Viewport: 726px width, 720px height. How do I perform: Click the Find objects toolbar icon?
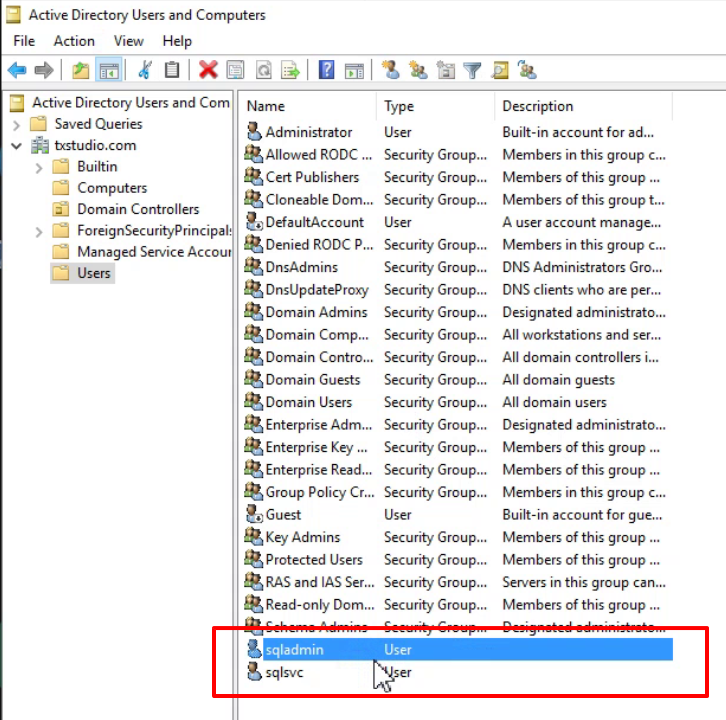[500, 70]
